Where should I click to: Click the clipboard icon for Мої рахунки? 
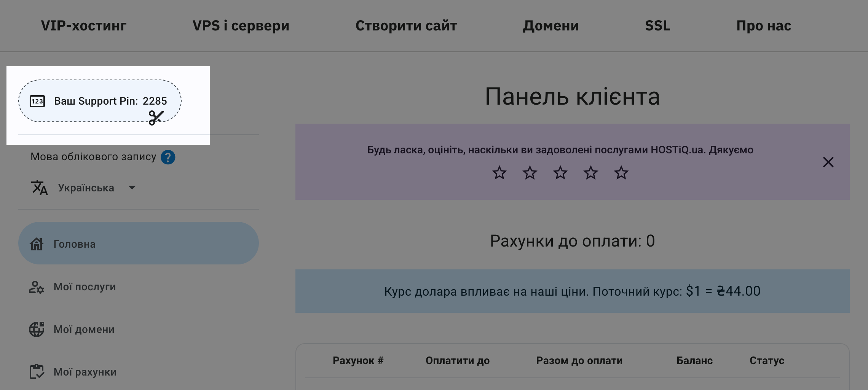pyautogui.click(x=37, y=372)
